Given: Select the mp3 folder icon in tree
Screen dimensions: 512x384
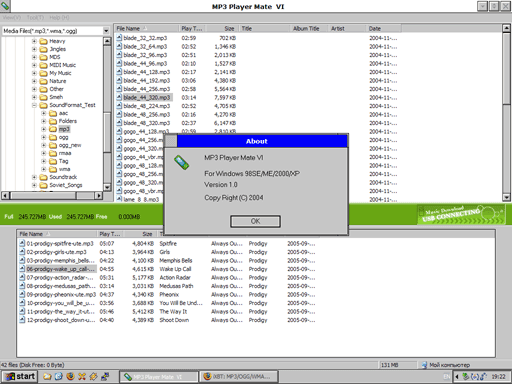Looking at the screenshot, I should point(53,129).
